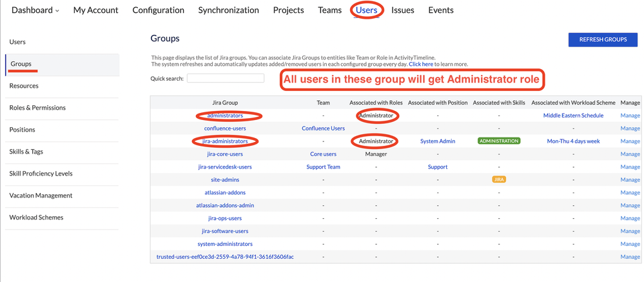Open the site-admins group link

coord(225,179)
